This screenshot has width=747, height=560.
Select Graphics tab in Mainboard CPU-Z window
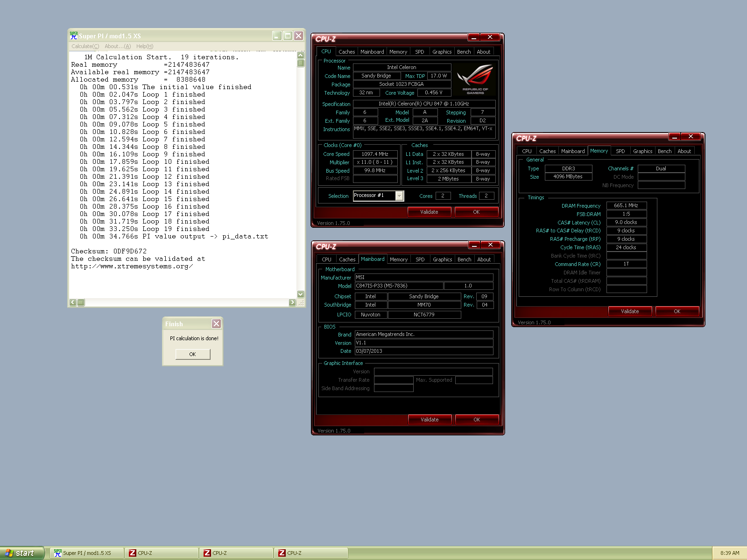coord(442,259)
